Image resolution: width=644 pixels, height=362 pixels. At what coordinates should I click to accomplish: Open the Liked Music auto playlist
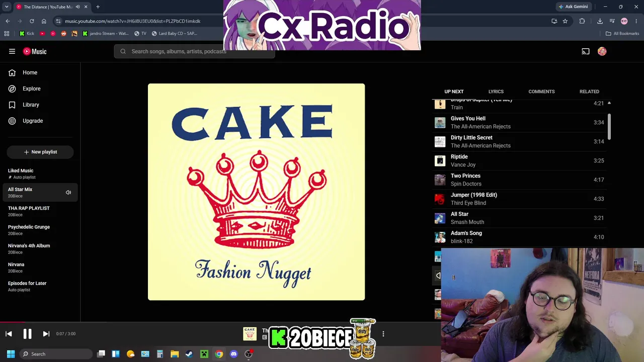point(40,173)
